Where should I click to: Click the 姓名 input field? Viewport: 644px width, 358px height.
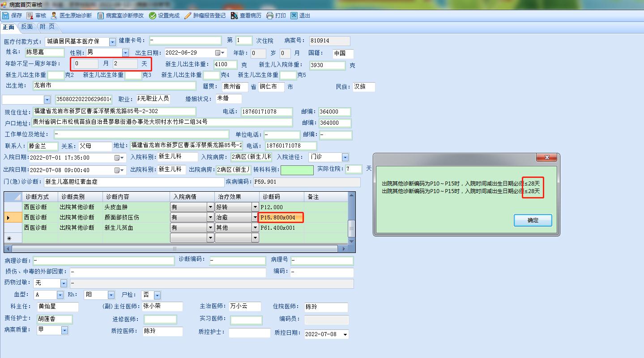(44, 53)
